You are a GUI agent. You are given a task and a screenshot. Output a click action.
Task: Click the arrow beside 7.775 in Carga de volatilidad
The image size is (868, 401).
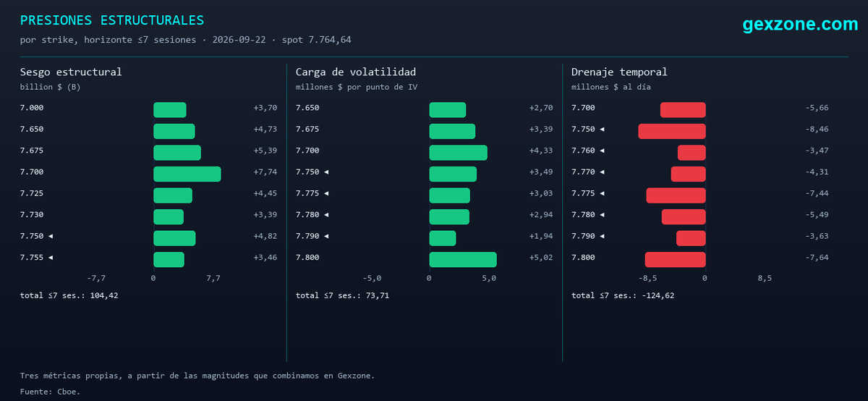[x=326, y=193]
